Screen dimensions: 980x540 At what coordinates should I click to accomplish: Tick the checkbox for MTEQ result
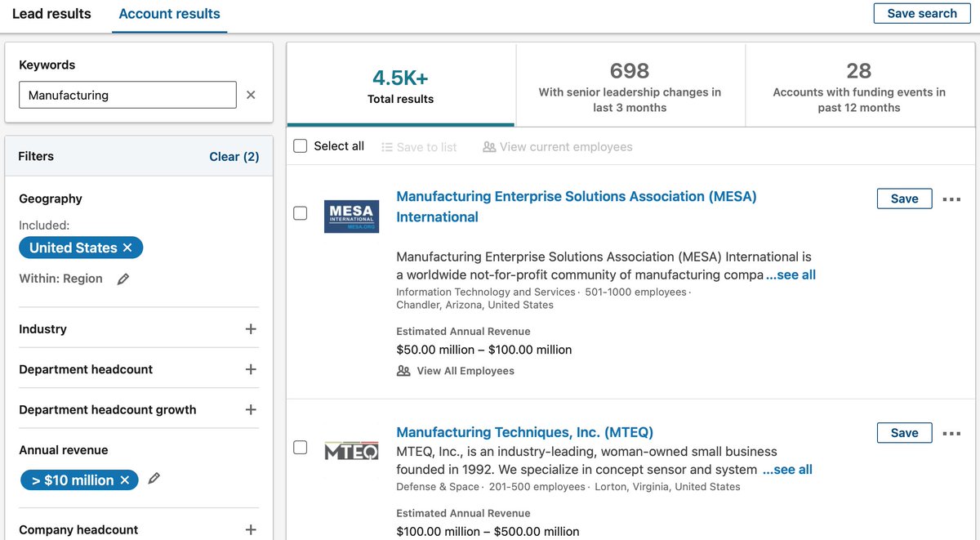click(301, 448)
